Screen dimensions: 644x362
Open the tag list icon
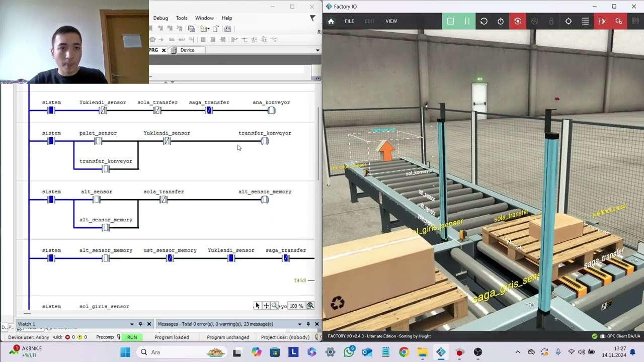click(585, 21)
